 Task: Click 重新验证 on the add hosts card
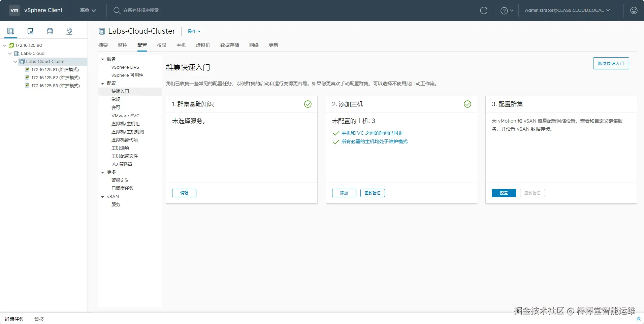click(373, 193)
